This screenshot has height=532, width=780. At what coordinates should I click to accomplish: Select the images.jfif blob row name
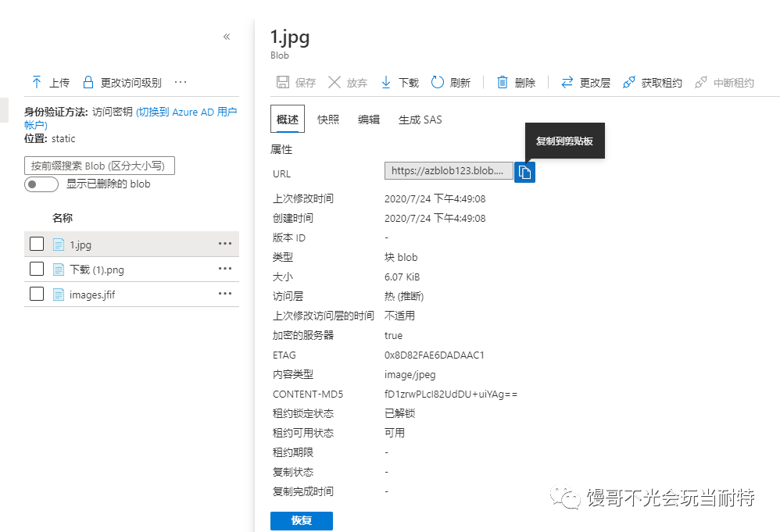(92, 295)
